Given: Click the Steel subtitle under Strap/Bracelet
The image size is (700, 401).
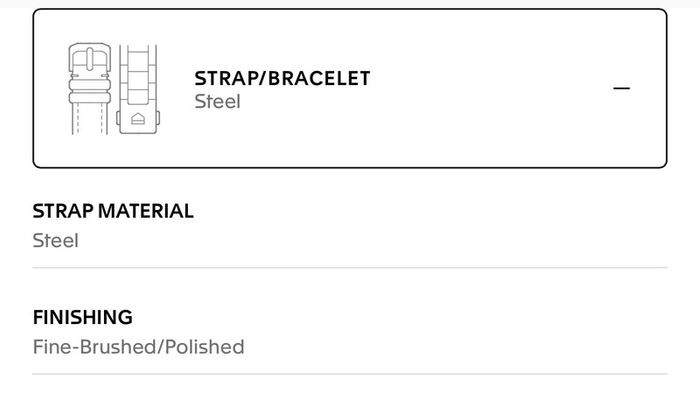Looking at the screenshot, I should click(217, 102).
